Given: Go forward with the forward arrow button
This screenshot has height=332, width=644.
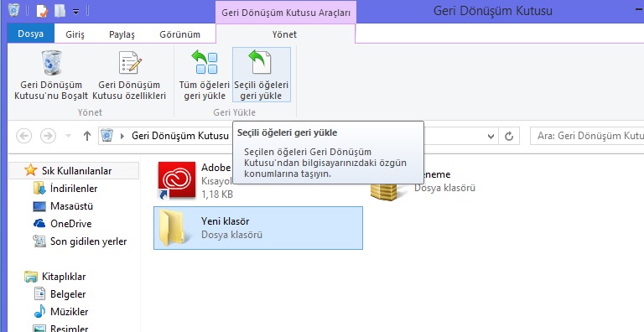Looking at the screenshot, I should point(48,136).
